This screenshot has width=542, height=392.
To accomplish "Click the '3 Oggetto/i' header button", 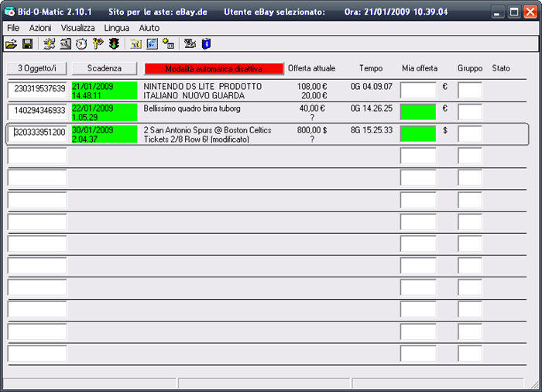I will (36, 68).
